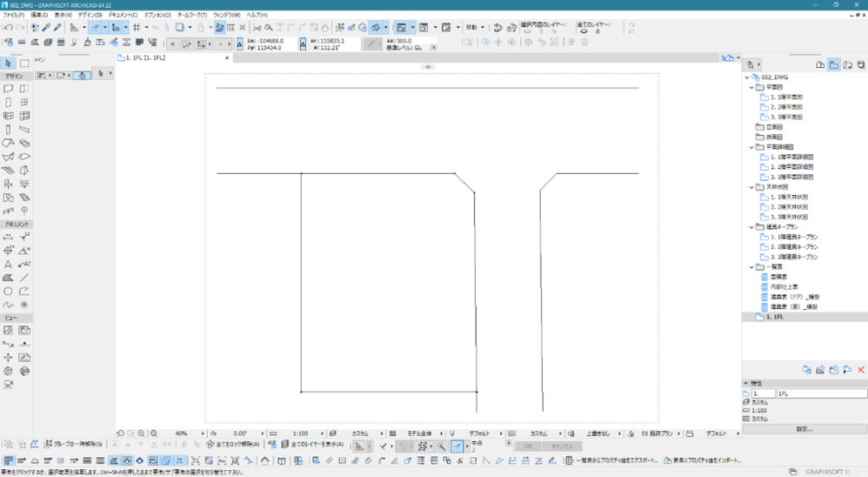Toggle the grid snap icon in toolbar
This screenshot has width=868, height=477.
pos(137,28)
